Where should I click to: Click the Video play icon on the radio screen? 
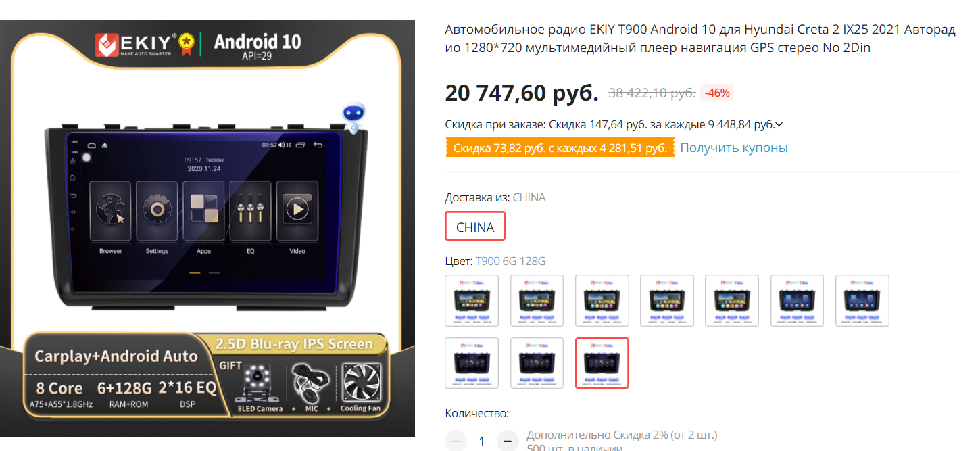coord(297,210)
